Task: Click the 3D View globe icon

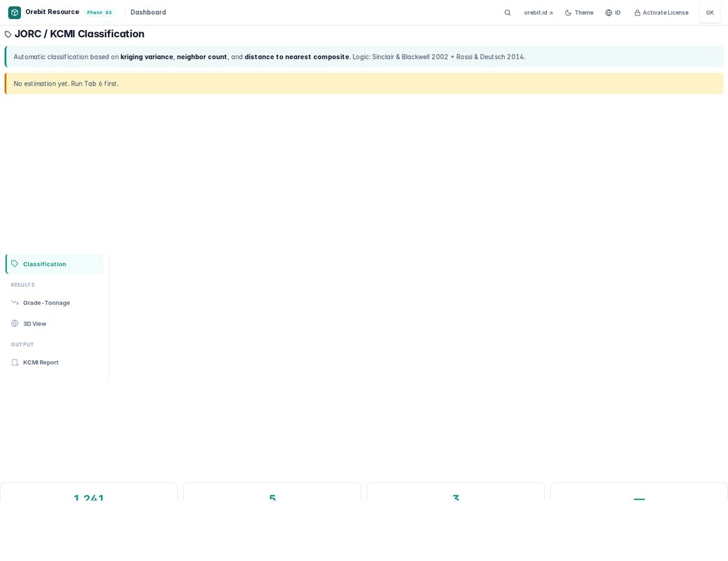Action: pos(15,323)
